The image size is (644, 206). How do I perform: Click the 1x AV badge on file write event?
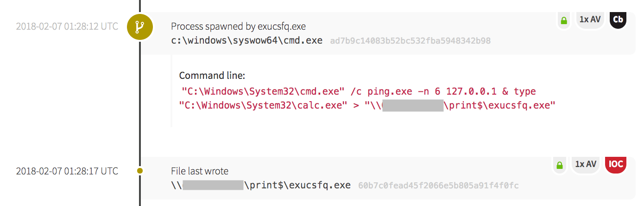point(585,164)
